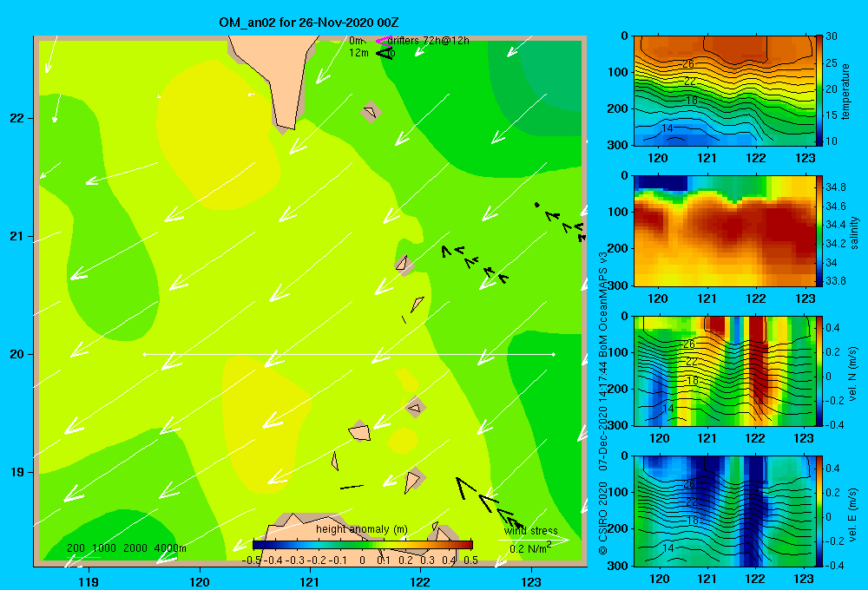The width and height of the screenshot is (868, 590).
Task: Click the magenta drifter arrow legend symbol
Action: (383, 41)
